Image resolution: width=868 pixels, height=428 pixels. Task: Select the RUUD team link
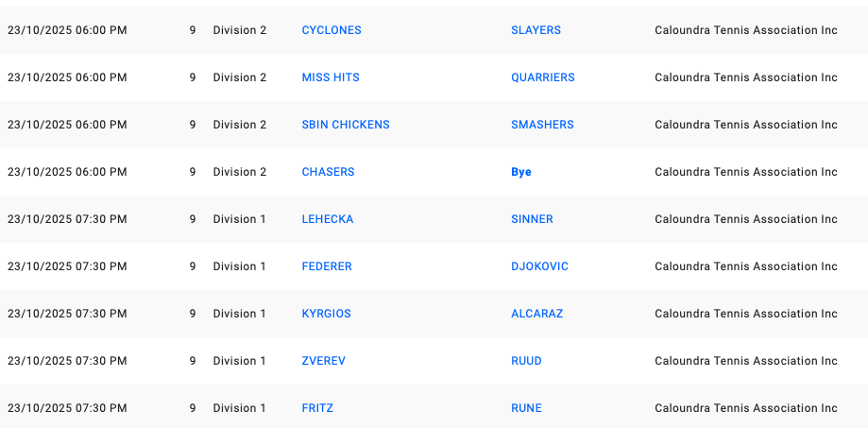click(526, 361)
